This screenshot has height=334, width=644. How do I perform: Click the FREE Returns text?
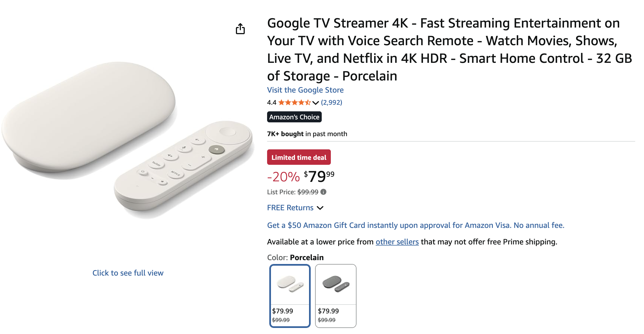(x=290, y=208)
